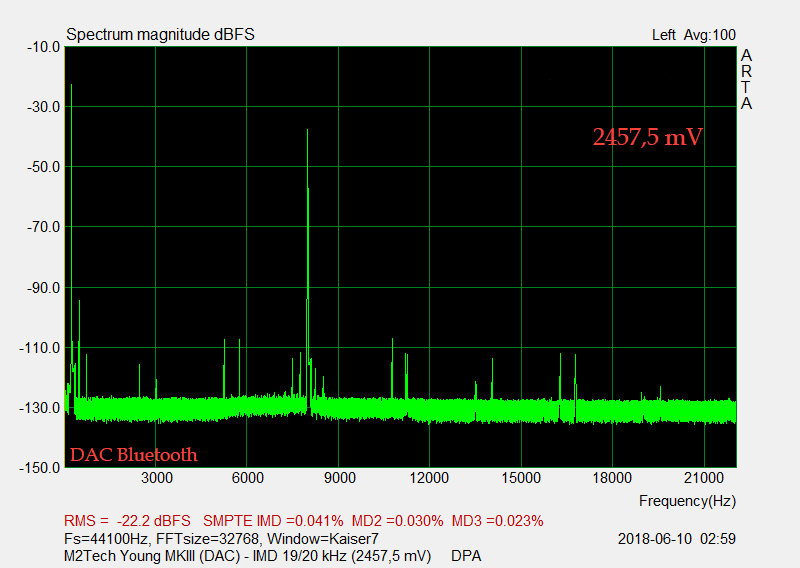Click the '12000' frequency axis label
Image resolution: width=800 pixels, height=568 pixels.
(x=429, y=478)
